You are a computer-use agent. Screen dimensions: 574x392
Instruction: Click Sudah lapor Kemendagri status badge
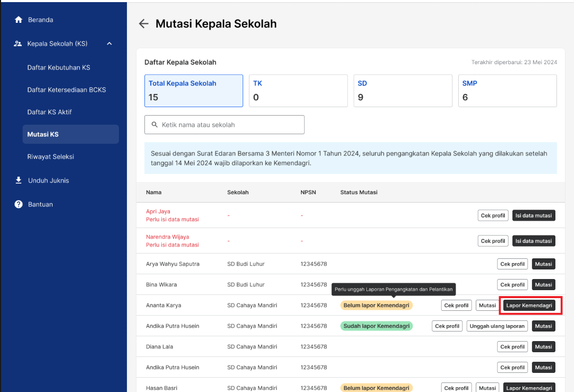pyautogui.click(x=376, y=326)
